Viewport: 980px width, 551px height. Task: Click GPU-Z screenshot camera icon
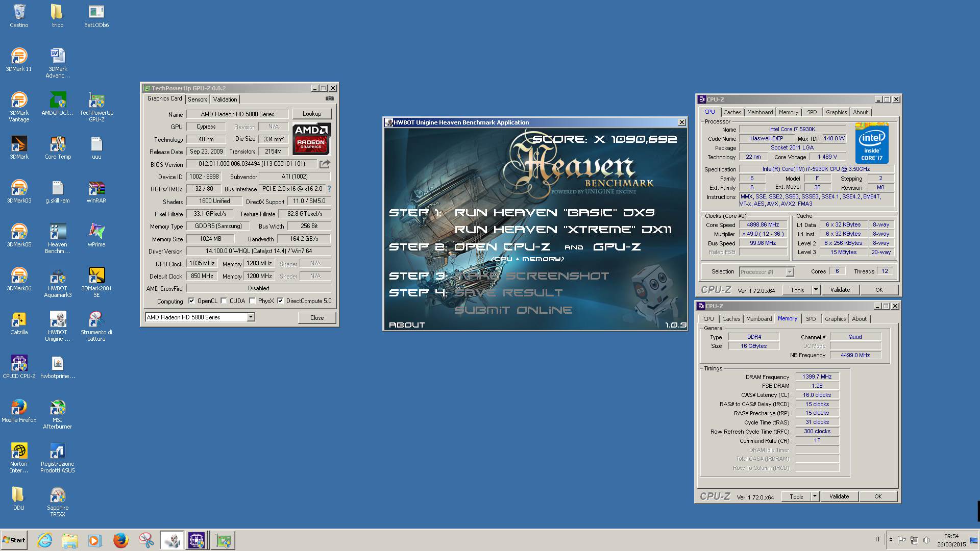330,98
